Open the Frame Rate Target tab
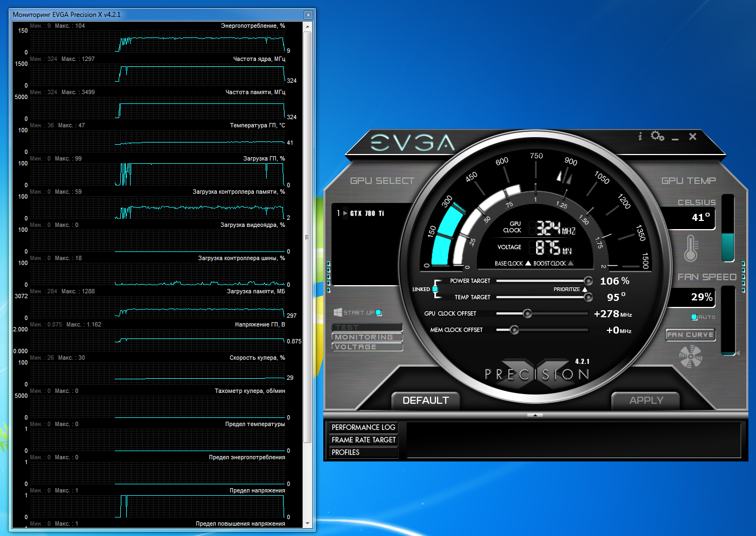This screenshot has width=756, height=536. 364,440
